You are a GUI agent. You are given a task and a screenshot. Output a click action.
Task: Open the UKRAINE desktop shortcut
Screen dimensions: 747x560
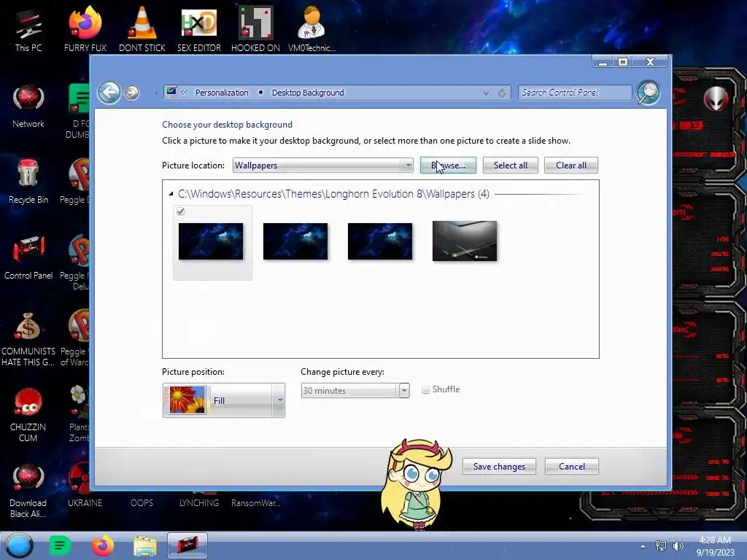[85, 484]
